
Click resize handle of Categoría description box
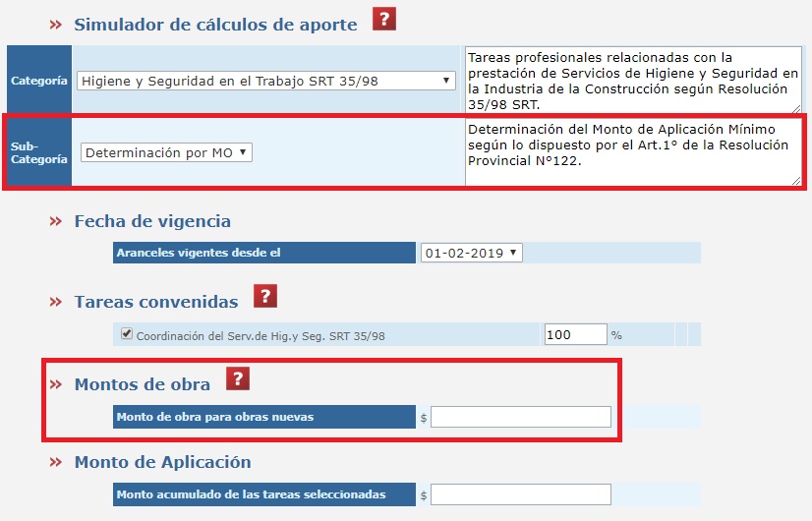[796, 107]
